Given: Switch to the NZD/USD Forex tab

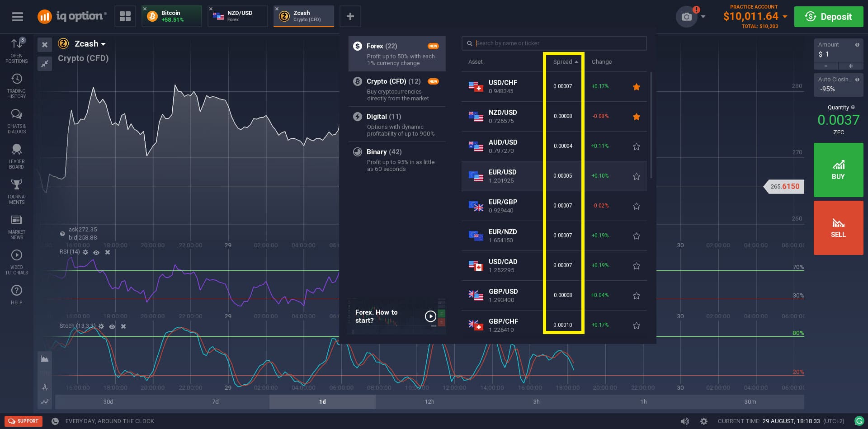Looking at the screenshot, I should [x=238, y=16].
